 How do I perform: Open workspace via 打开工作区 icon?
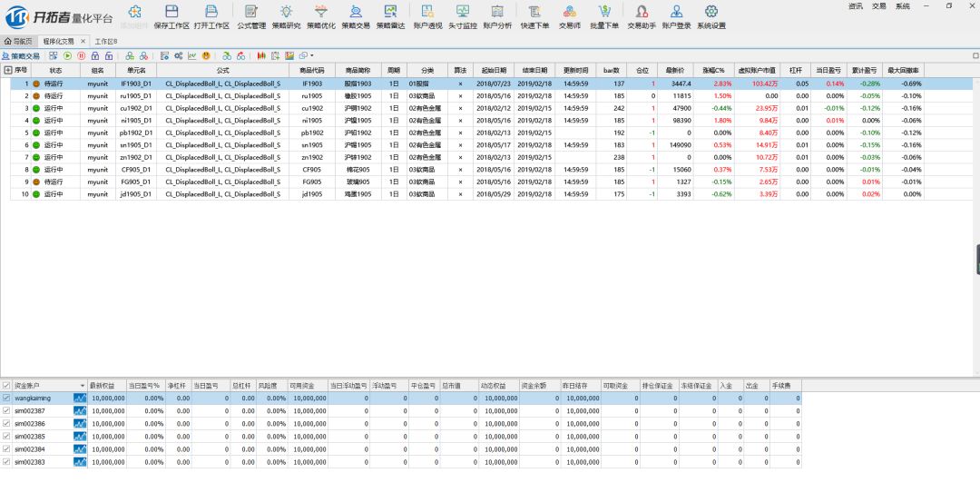[x=211, y=11]
